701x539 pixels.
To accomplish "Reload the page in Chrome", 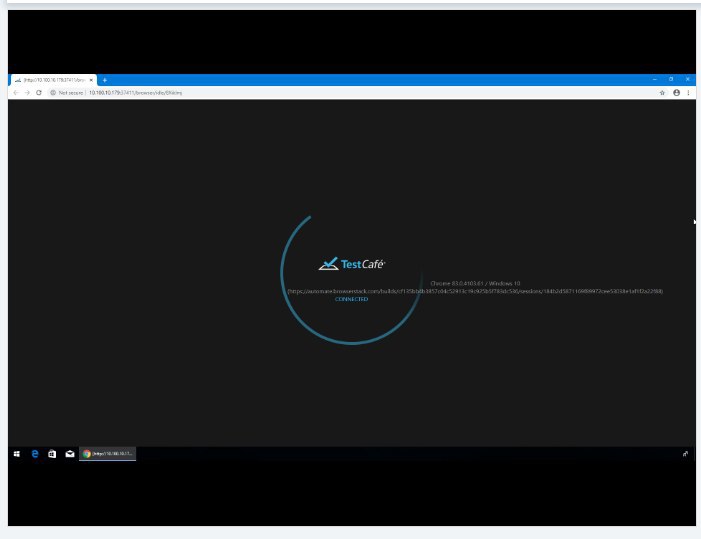I will (39, 93).
